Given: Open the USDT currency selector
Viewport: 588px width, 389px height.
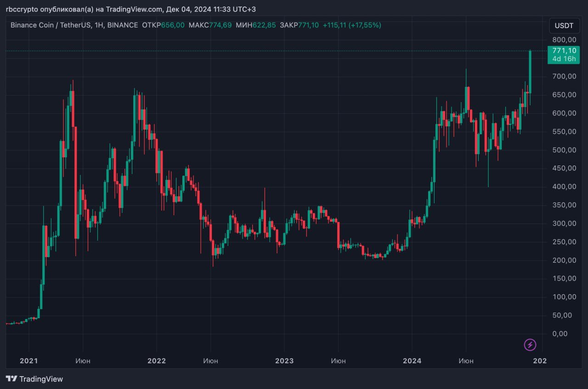Looking at the screenshot, I should (x=564, y=26).
